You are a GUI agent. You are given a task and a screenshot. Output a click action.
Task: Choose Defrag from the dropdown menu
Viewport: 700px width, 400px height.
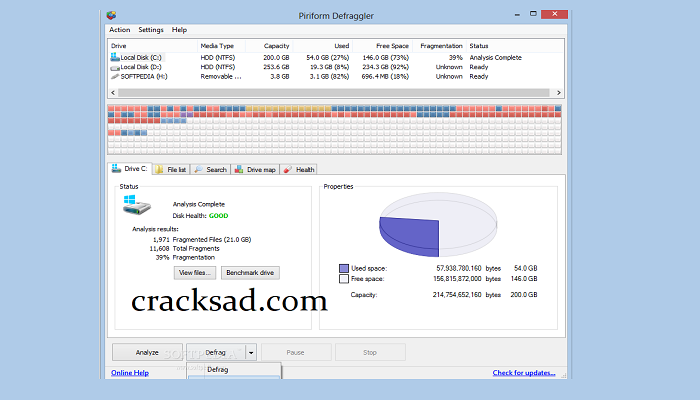pos(234,370)
